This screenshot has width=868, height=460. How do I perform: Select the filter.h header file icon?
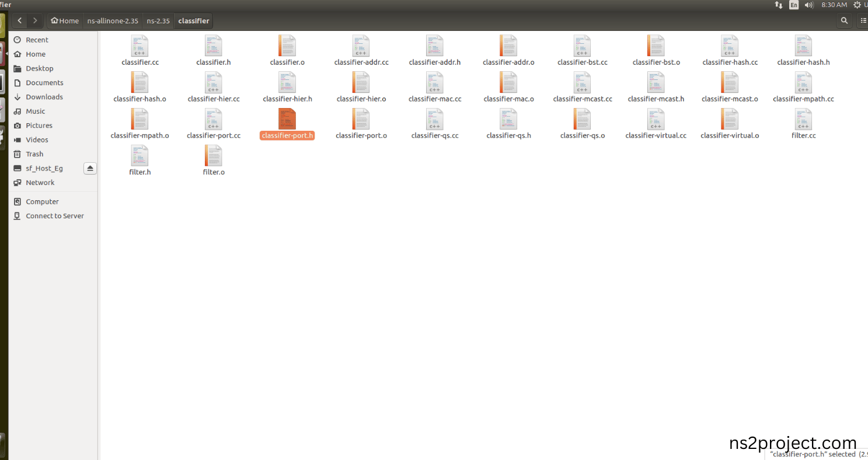140,156
